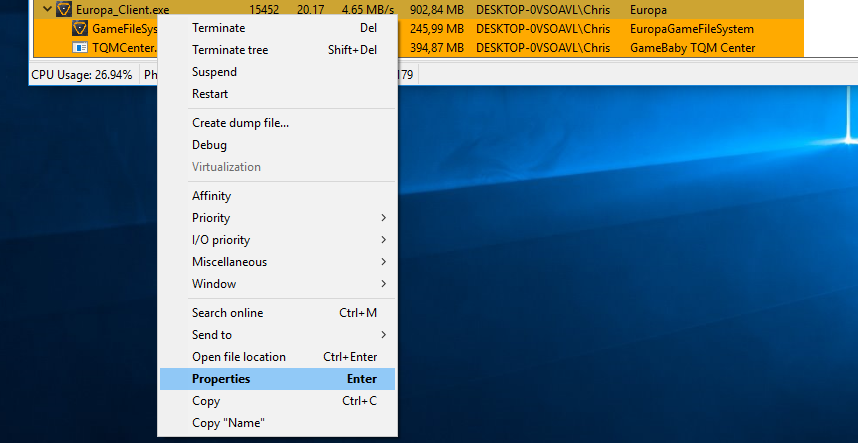Open the Affinity menu entry
Image resolution: width=858 pixels, height=443 pixels.
[277, 196]
